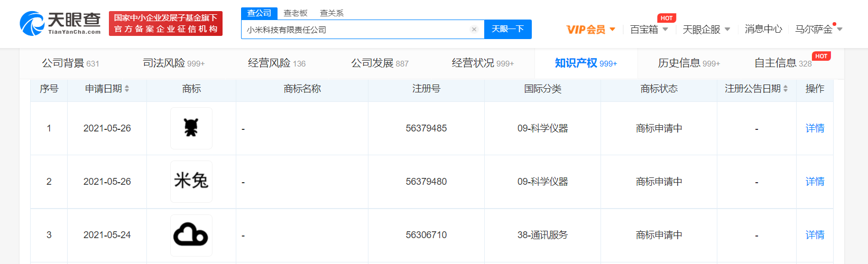Open the 自主信息 328 tab

783,63
